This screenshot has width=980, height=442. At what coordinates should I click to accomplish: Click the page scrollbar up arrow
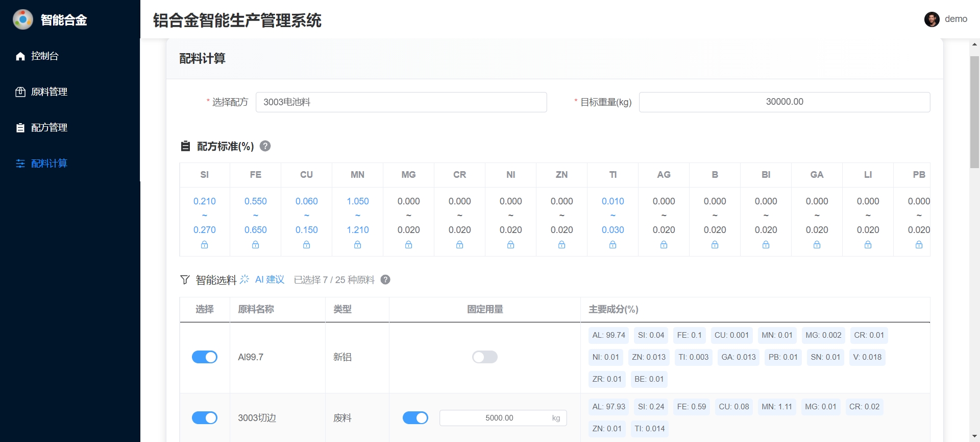coord(974,44)
